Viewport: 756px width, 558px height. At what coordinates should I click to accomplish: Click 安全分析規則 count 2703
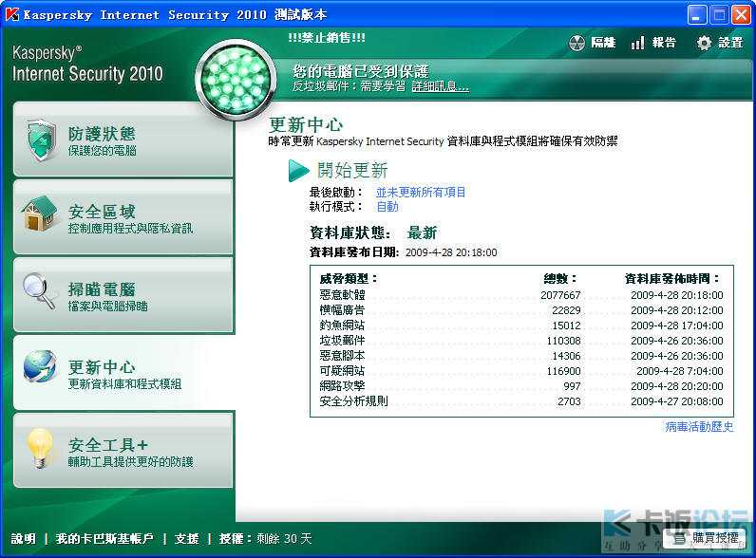(x=569, y=401)
